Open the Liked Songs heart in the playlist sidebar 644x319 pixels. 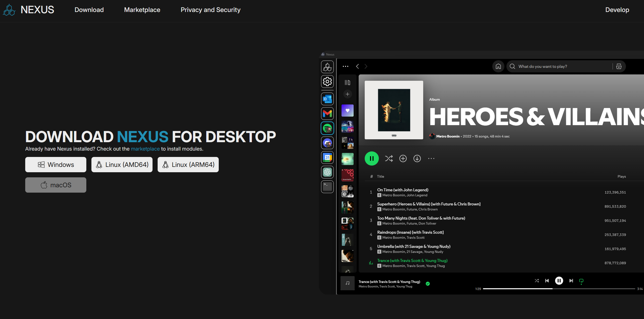click(347, 110)
